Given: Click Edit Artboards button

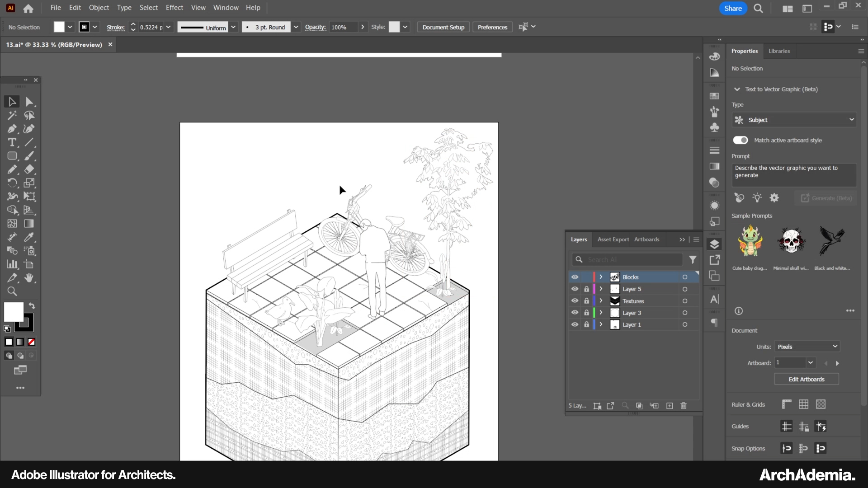Looking at the screenshot, I should coord(806,379).
